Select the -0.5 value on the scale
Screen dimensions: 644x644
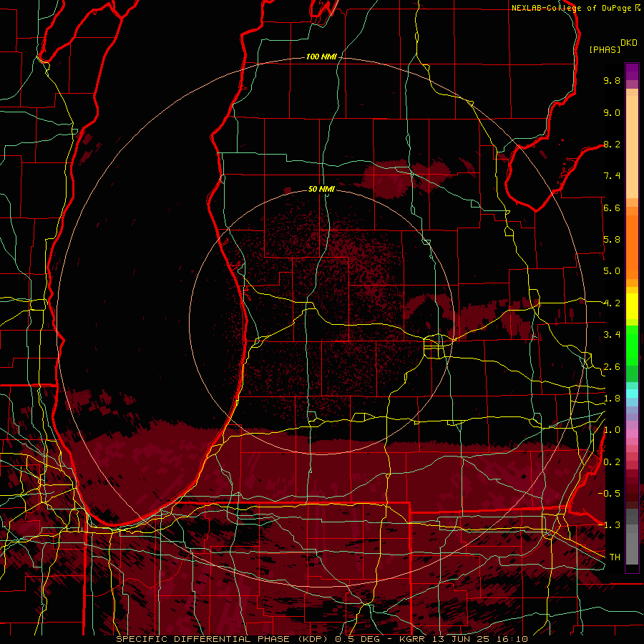pyautogui.click(x=609, y=494)
